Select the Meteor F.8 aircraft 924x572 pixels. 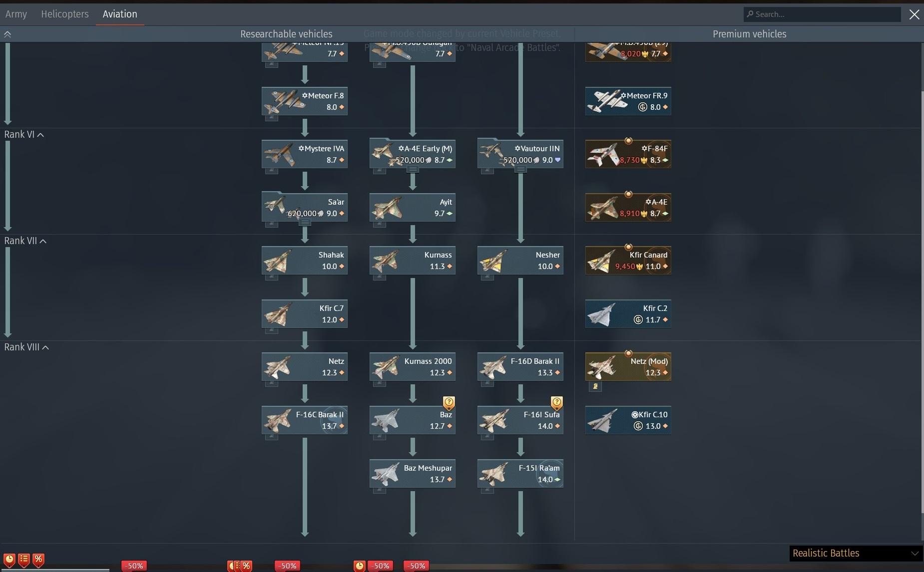click(305, 101)
